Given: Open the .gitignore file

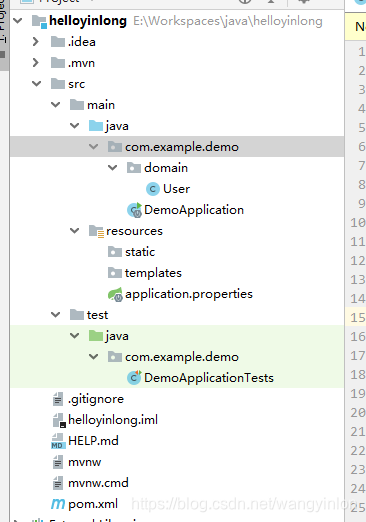Looking at the screenshot, I should point(96,399).
